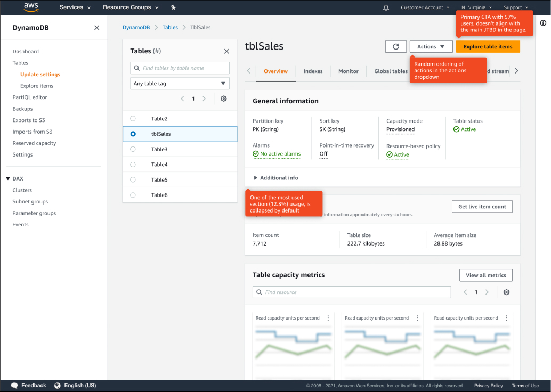Click the notifications bell icon
551x392 pixels.
(x=386, y=7)
